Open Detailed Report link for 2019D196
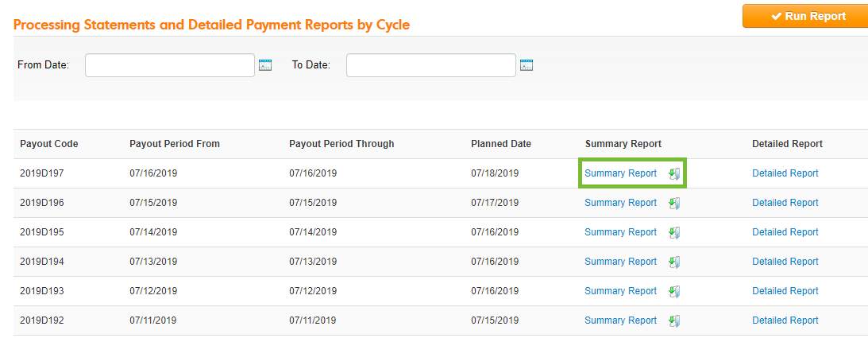This screenshot has width=868, height=338. point(785,203)
